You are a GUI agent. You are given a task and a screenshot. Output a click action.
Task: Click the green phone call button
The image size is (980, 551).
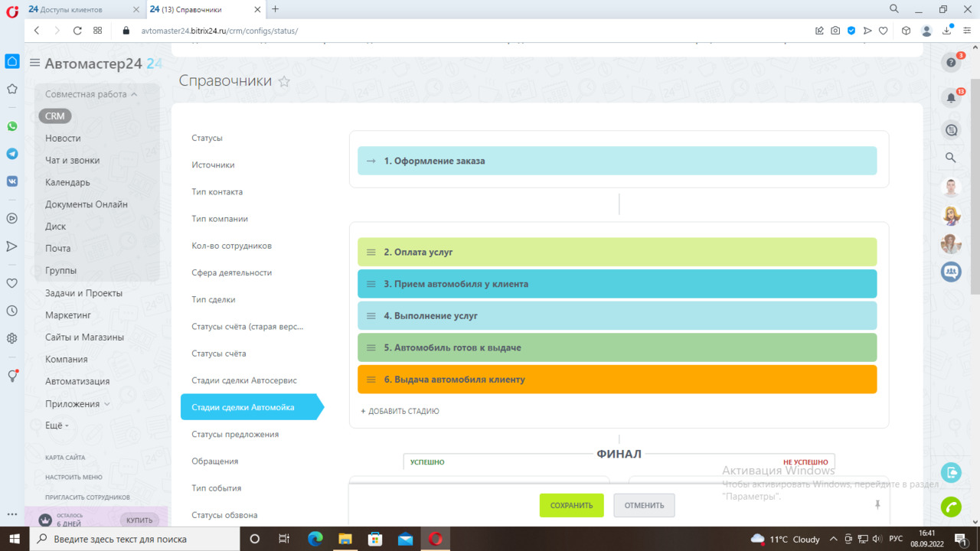pos(951,507)
